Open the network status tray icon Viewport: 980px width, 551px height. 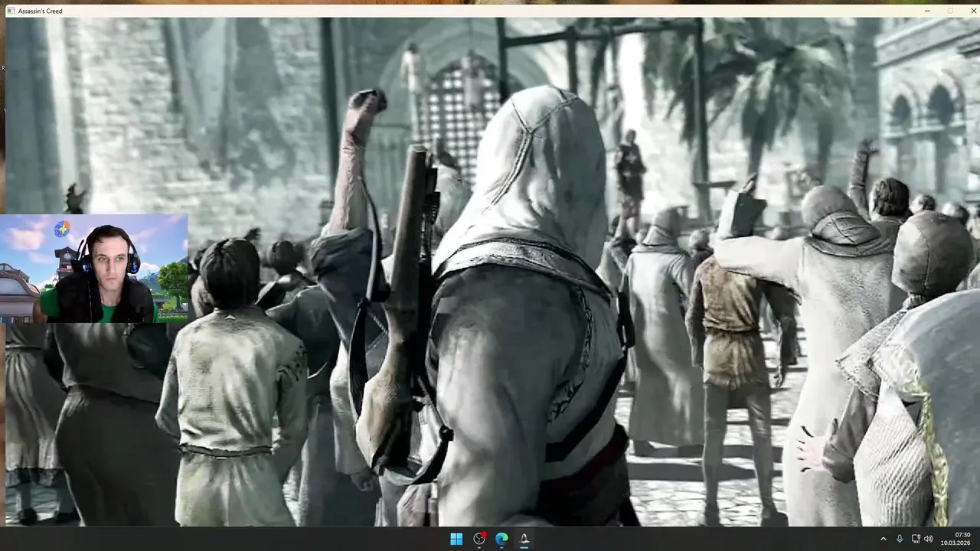[x=915, y=539]
